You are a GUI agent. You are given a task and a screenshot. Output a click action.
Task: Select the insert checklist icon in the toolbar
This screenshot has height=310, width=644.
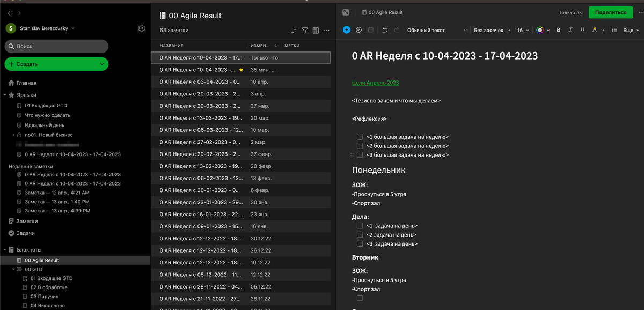coord(359,30)
